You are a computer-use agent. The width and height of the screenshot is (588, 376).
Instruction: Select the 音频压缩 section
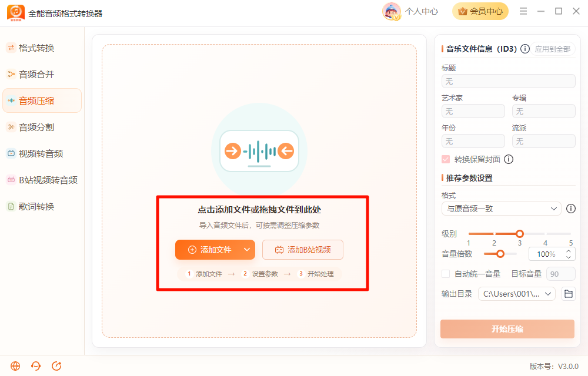42,100
